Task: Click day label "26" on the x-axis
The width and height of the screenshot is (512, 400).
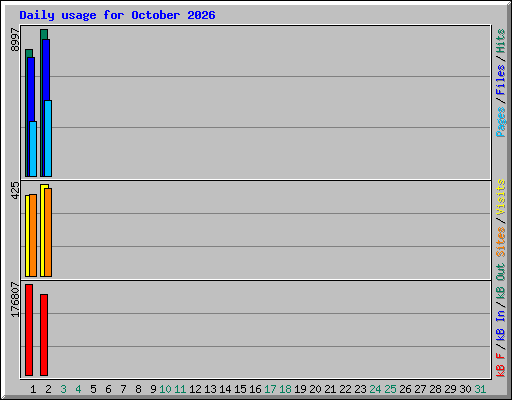Action: click(x=405, y=389)
